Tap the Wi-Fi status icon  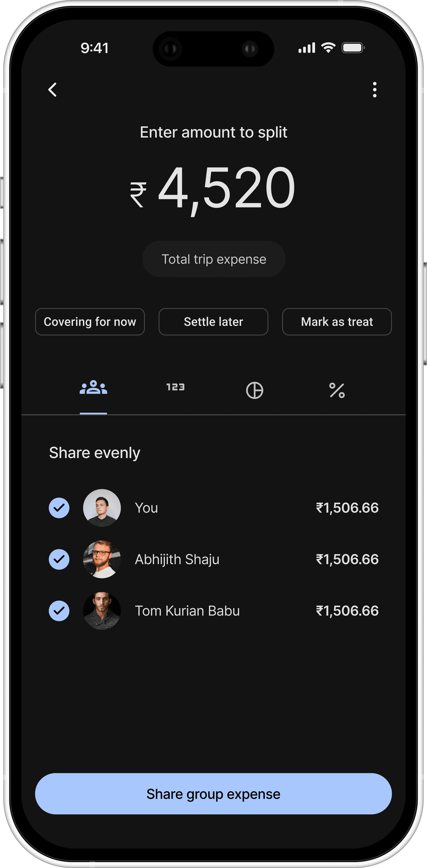[x=328, y=47]
